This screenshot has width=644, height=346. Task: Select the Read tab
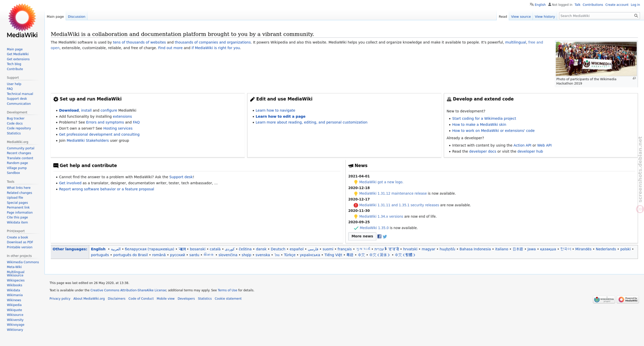coord(503,16)
